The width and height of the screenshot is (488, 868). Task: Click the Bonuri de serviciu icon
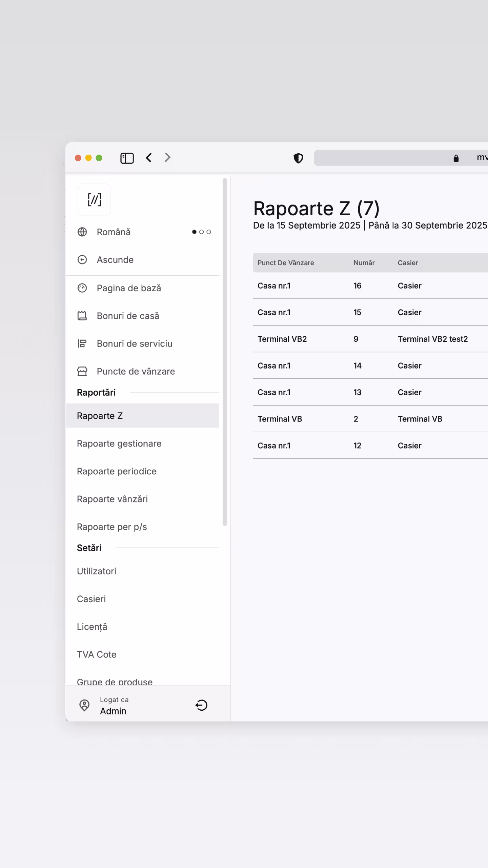(82, 343)
